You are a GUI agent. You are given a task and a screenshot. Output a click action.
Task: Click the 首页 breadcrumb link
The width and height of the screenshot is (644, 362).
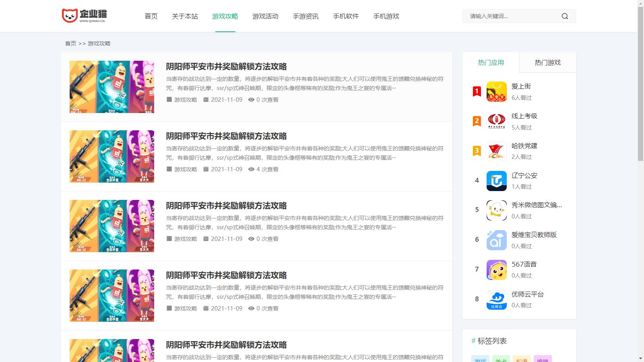click(x=70, y=43)
